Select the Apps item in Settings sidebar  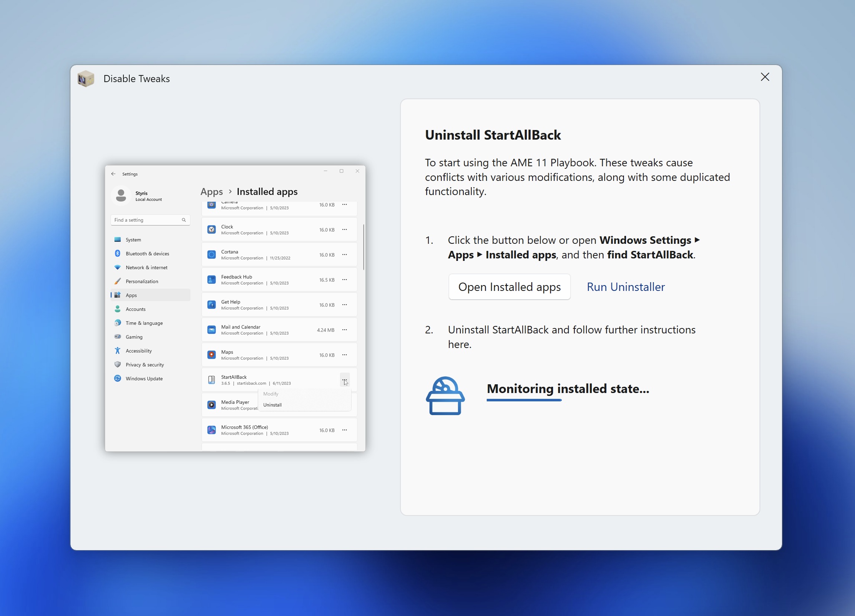pyautogui.click(x=151, y=295)
